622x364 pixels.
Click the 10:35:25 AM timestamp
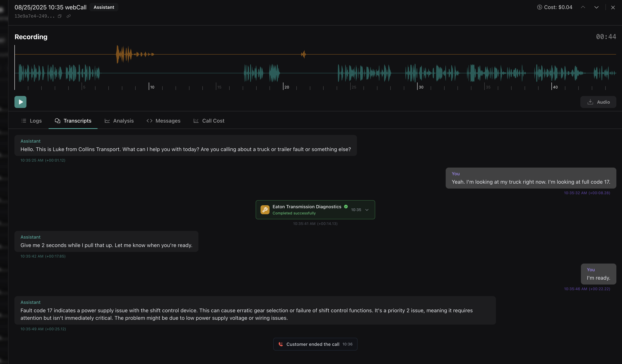(x=43, y=160)
